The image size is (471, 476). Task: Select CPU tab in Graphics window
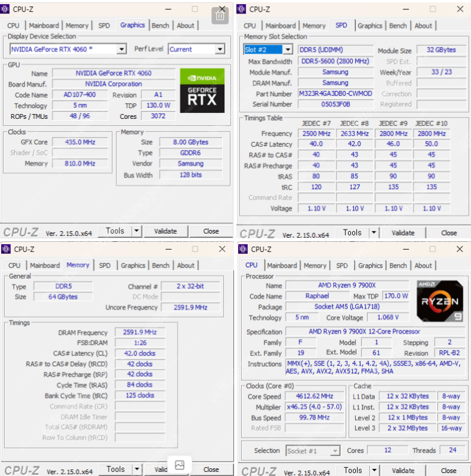click(x=13, y=26)
